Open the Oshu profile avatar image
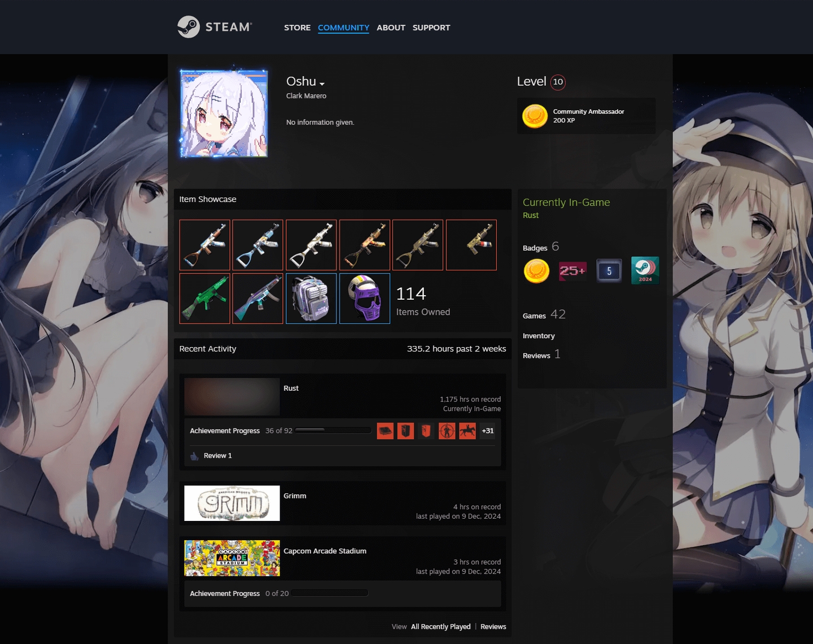 224,113
